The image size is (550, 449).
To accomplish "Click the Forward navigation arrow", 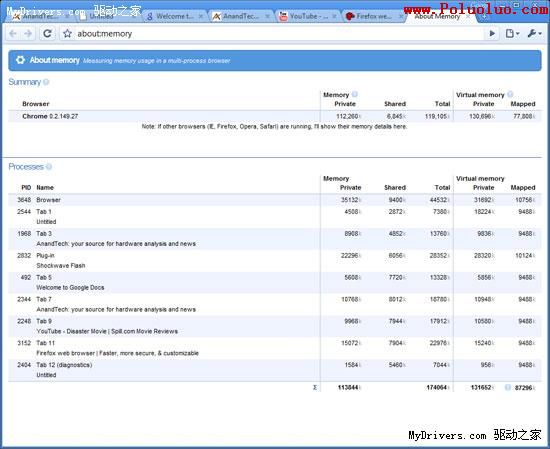I will 28,34.
